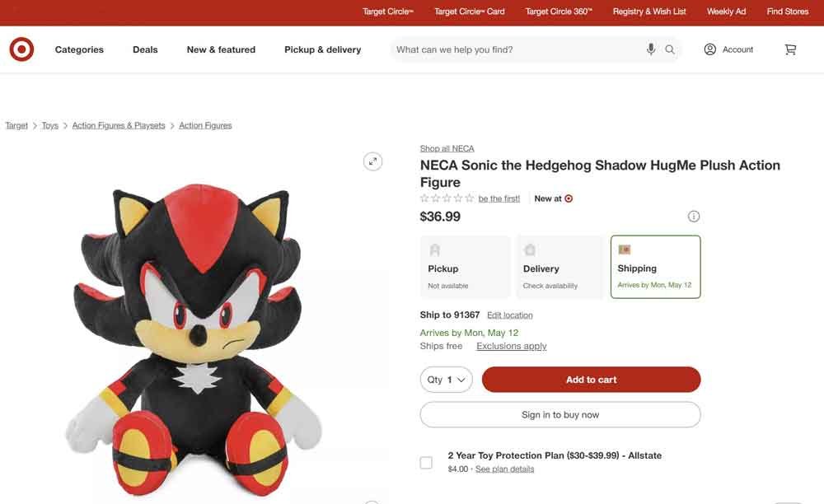Open the Categories menu
Screen dimensions: 824x504
tap(79, 49)
